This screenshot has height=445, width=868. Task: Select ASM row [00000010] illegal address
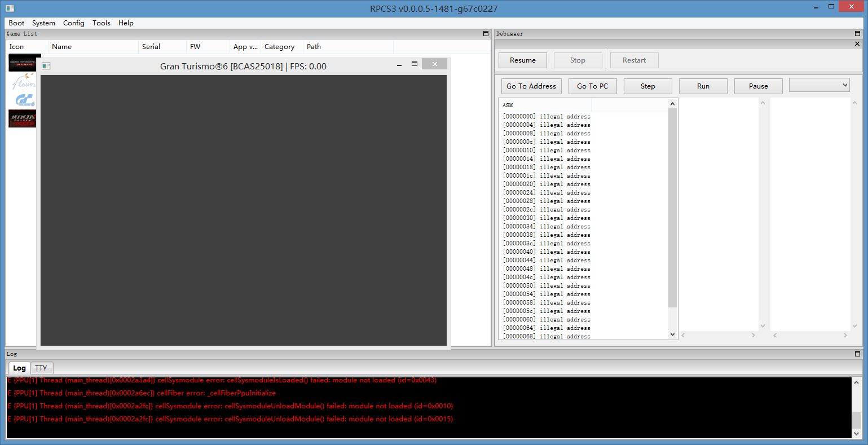[547, 151]
